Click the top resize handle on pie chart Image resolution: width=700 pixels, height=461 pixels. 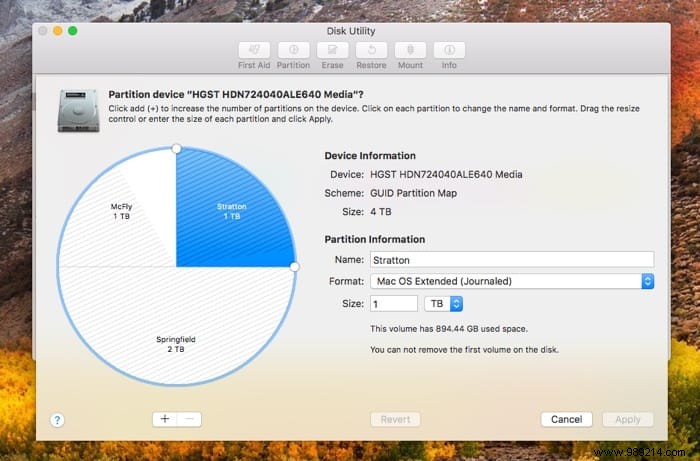click(176, 148)
